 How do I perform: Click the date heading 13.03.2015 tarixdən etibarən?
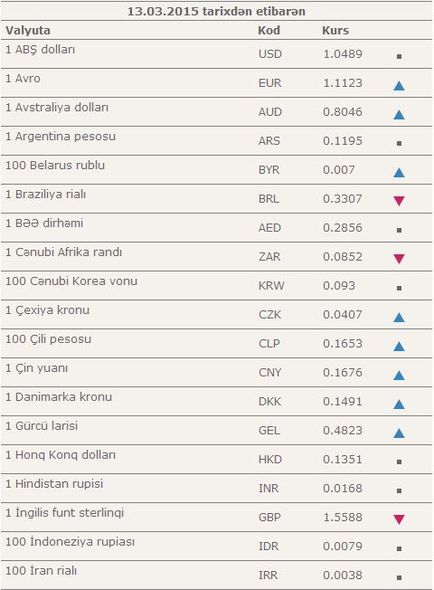(216, 11)
